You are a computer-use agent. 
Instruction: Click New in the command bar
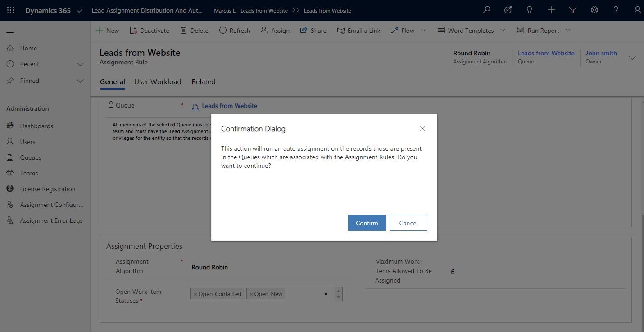107,31
